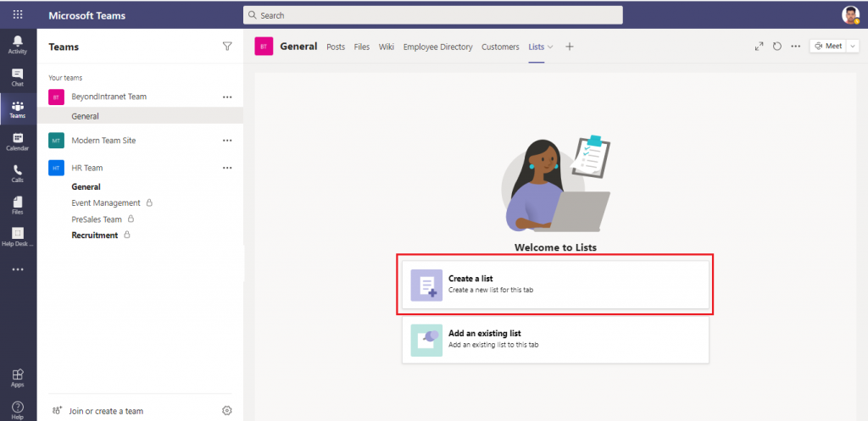Open the Calendar app icon
Image resolution: width=868 pixels, height=421 pixels.
[x=18, y=141]
